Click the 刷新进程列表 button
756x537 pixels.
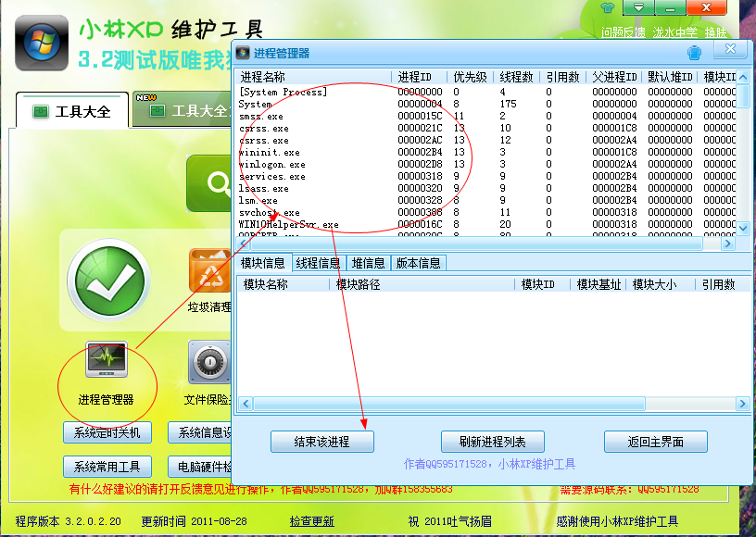(493, 442)
